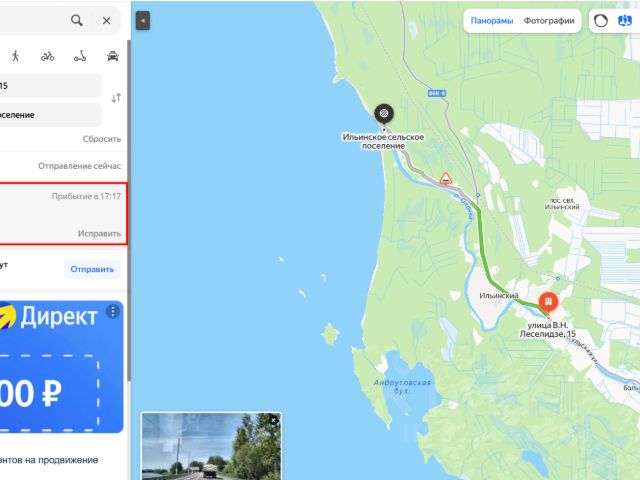Select the bicycle route mode icon
Viewport: 640px width, 480px height.
(48, 56)
